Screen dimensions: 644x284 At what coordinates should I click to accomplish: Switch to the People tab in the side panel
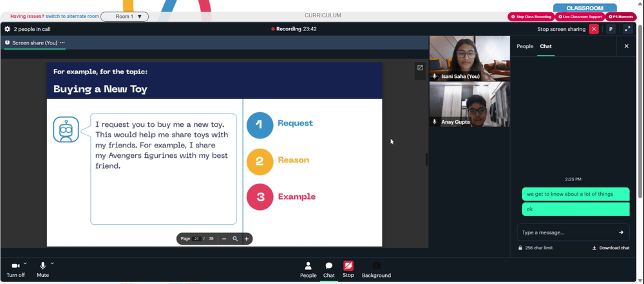point(525,46)
